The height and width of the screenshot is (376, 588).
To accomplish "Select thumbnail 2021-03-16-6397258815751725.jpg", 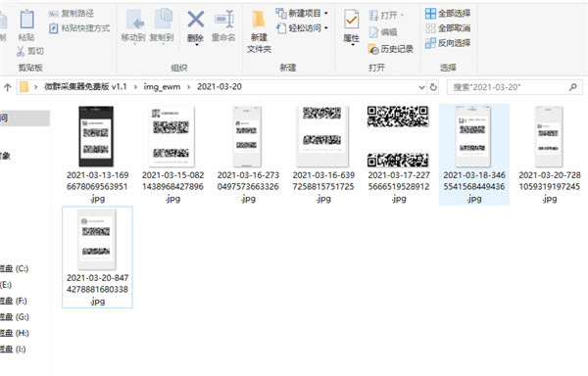I will tap(322, 136).
